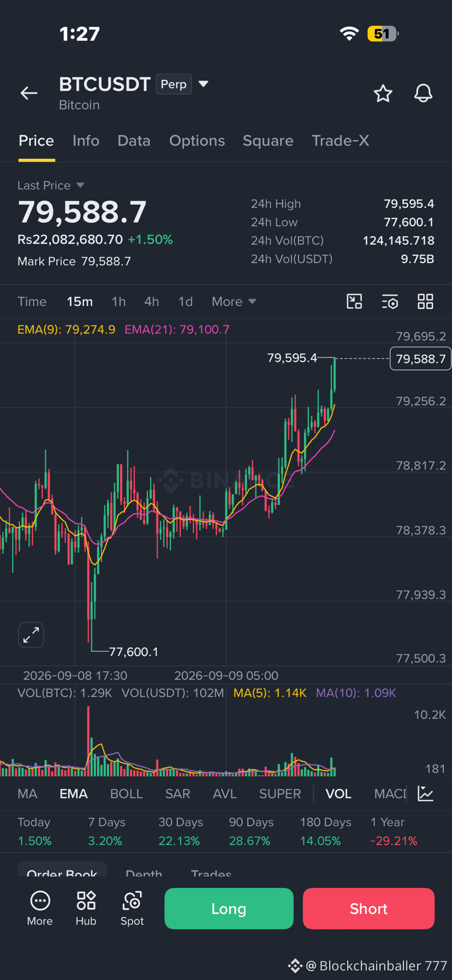The height and width of the screenshot is (980, 452).
Task: Select the 1h timeframe
Action: click(118, 302)
